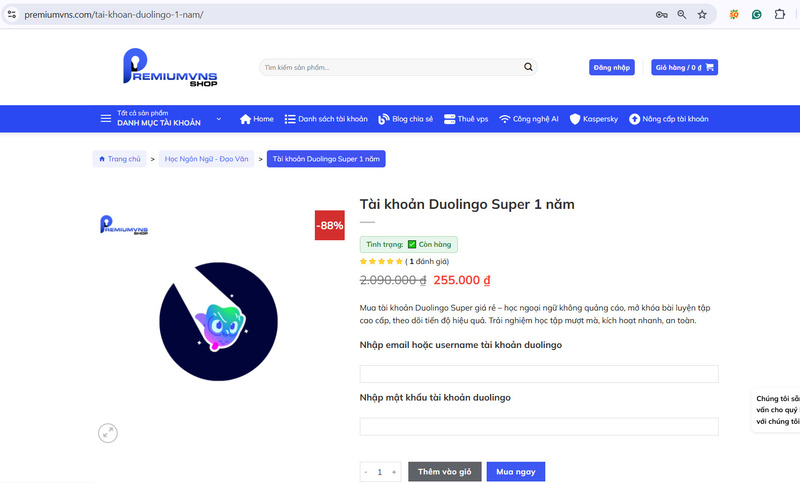This screenshot has height=483, width=800.
Task: Open Thuê vps menu item
Action: (466, 119)
